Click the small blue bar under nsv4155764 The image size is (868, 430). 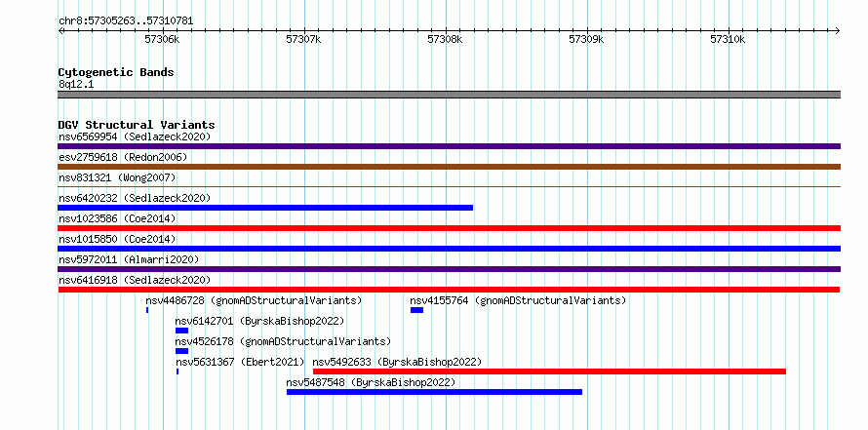(416, 310)
